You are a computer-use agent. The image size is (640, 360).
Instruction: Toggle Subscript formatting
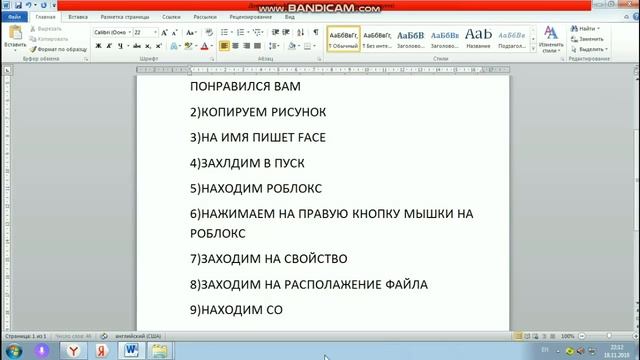coord(148,46)
